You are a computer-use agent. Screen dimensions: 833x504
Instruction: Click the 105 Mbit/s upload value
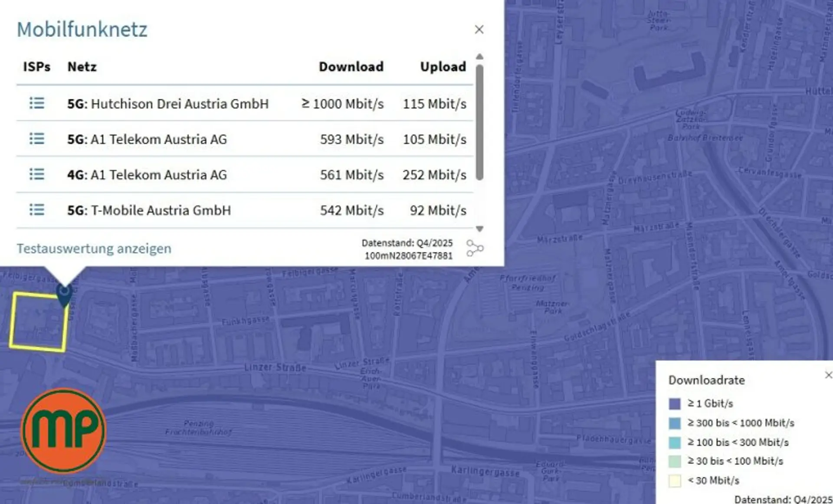tap(435, 139)
